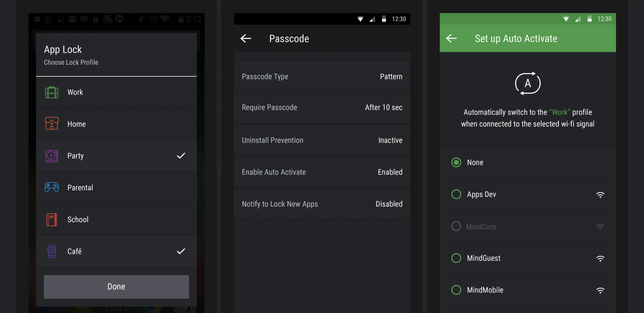Screen dimensions: 644x313
Task: Click the Passcode Type pattern dropdown
Action: [390, 76]
